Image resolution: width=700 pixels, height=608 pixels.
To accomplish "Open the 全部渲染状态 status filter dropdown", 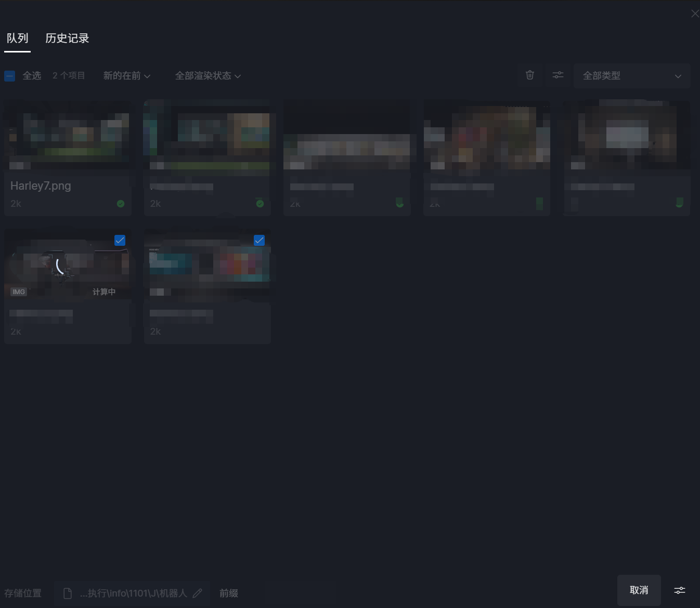I will [x=208, y=76].
